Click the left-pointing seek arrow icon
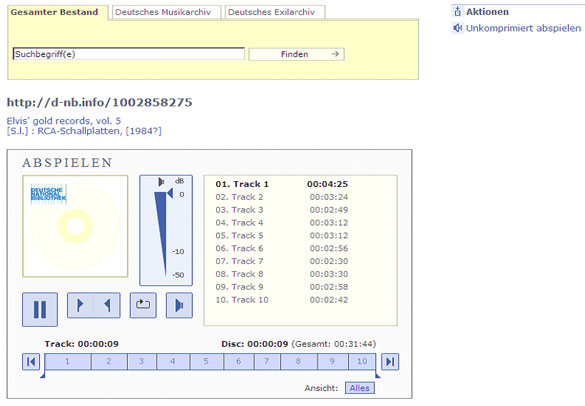This screenshot has width=585, height=406. tap(107, 305)
